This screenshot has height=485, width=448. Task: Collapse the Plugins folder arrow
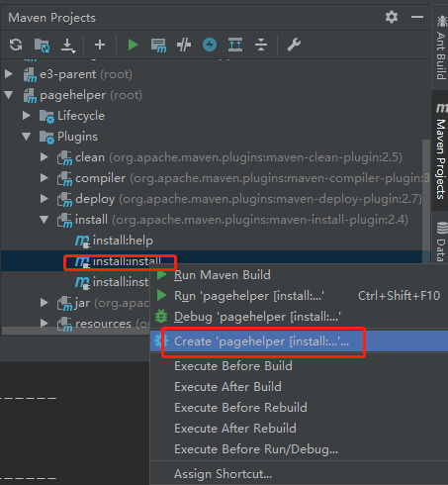coord(27,137)
